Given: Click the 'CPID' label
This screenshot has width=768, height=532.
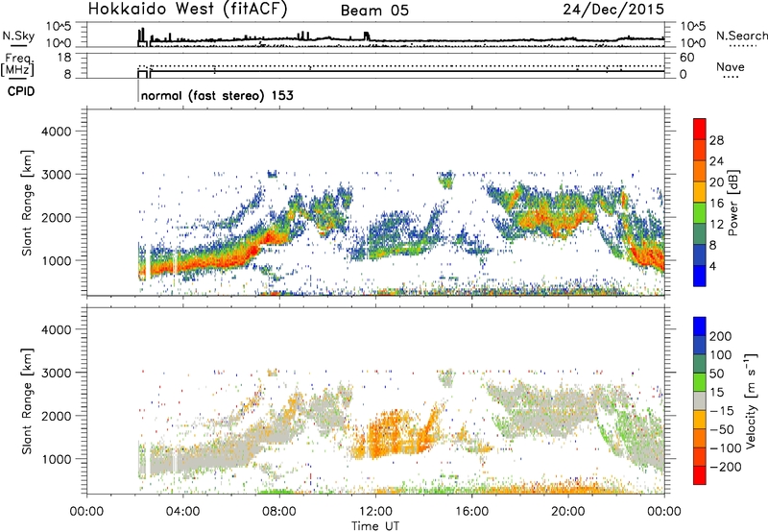Looking at the screenshot, I should pos(21,91).
